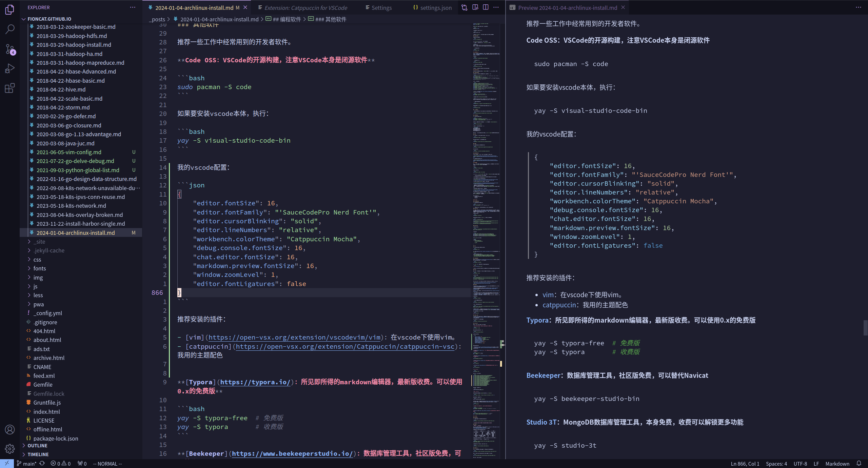
Task: Click the Open Changes icon in editor toolbar
Action: tap(465, 7)
